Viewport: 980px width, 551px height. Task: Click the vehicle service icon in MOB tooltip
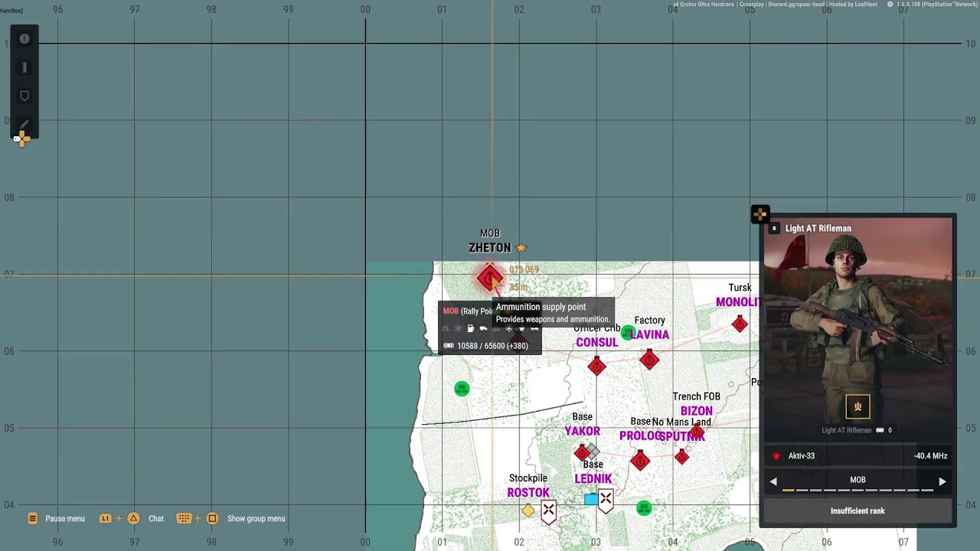(x=483, y=328)
